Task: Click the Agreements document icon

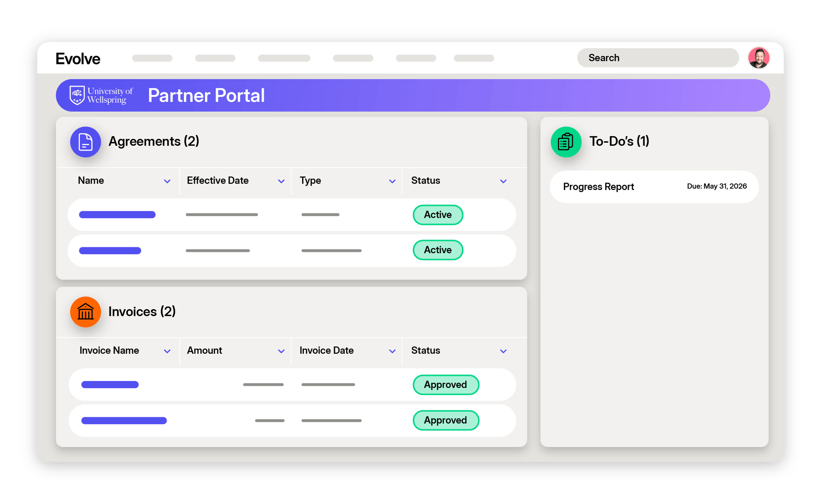Action: click(x=85, y=142)
